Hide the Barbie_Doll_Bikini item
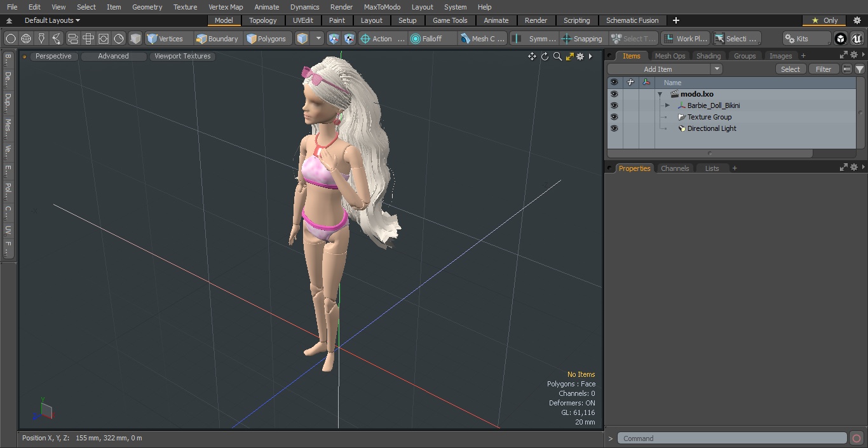 click(614, 105)
